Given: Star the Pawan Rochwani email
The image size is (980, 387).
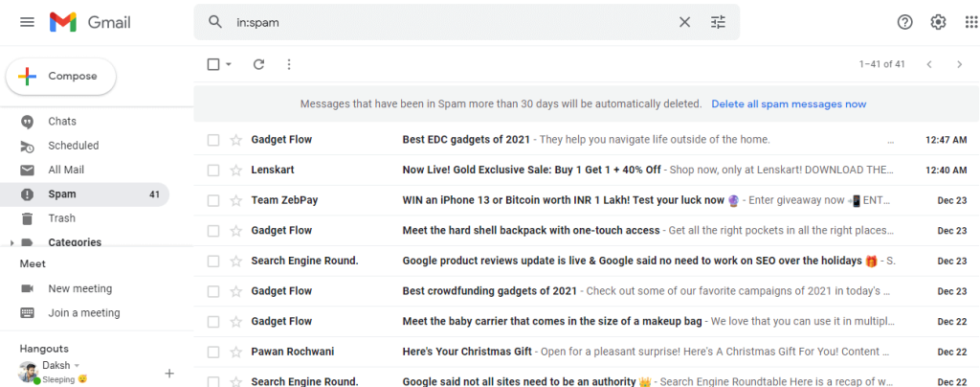Looking at the screenshot, I should (235, 352).
